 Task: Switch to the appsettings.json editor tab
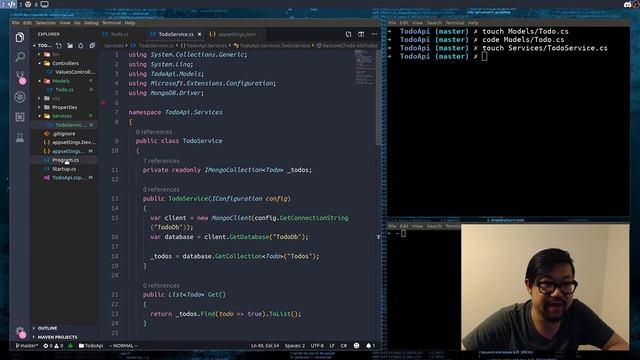237,34
